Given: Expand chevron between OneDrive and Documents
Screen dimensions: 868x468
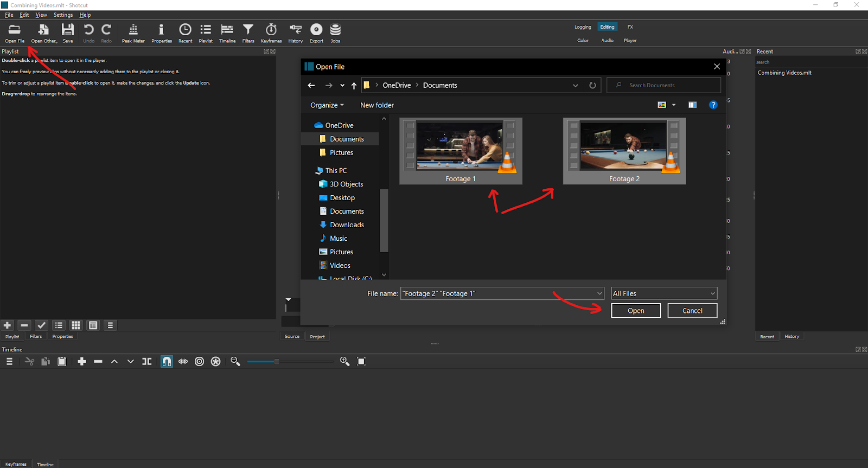Looking at the screenshot, I should click(x=417, y=85).
